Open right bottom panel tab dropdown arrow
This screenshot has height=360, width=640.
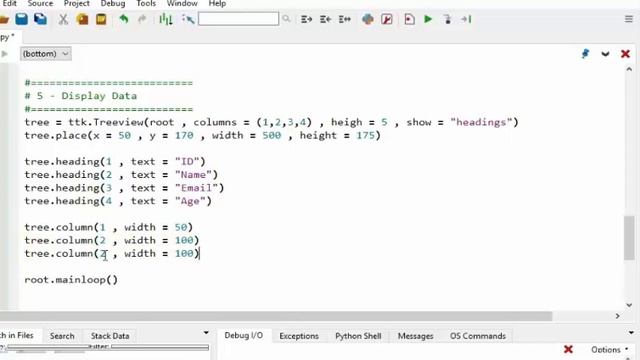click(631, 333)
